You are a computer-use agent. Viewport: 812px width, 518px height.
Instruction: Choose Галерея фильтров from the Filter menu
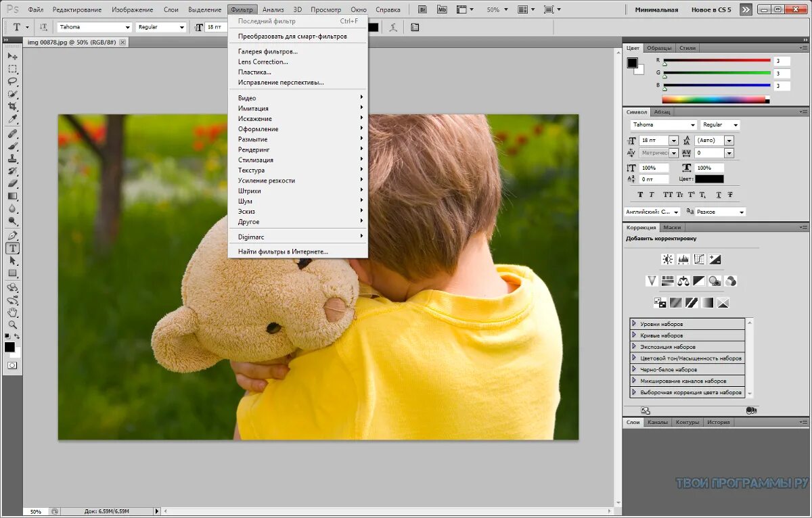pyautogui.click(x=298, y=51)
